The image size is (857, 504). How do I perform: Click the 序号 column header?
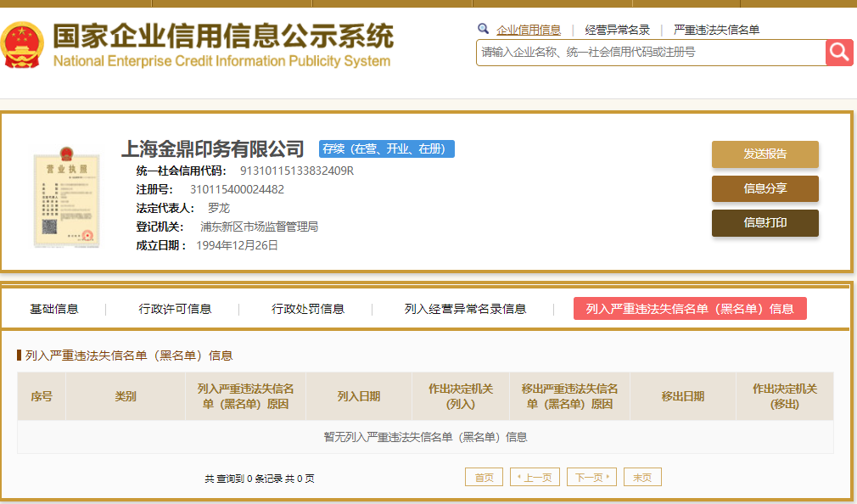[x=42, y=396]
